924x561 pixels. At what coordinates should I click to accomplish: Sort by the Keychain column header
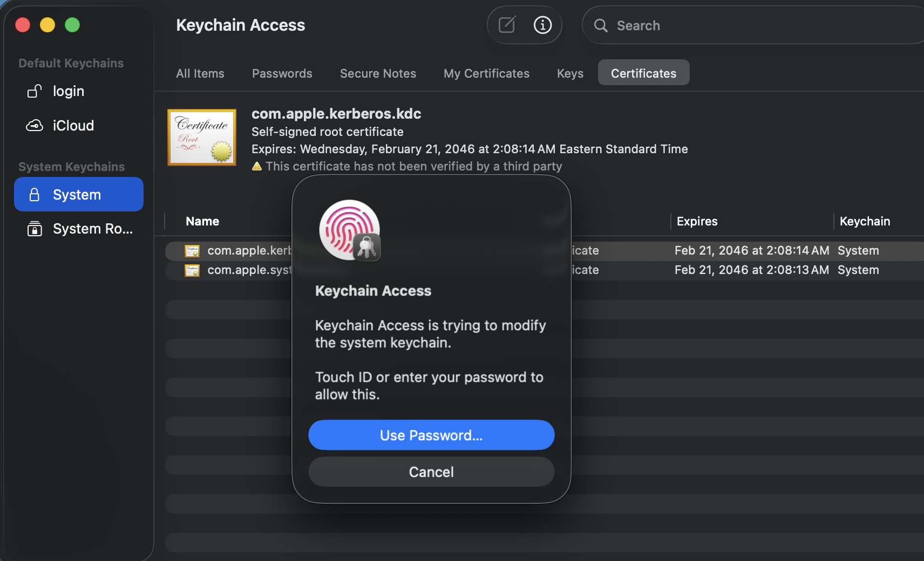pyautogui.click(x=865, y=221)
